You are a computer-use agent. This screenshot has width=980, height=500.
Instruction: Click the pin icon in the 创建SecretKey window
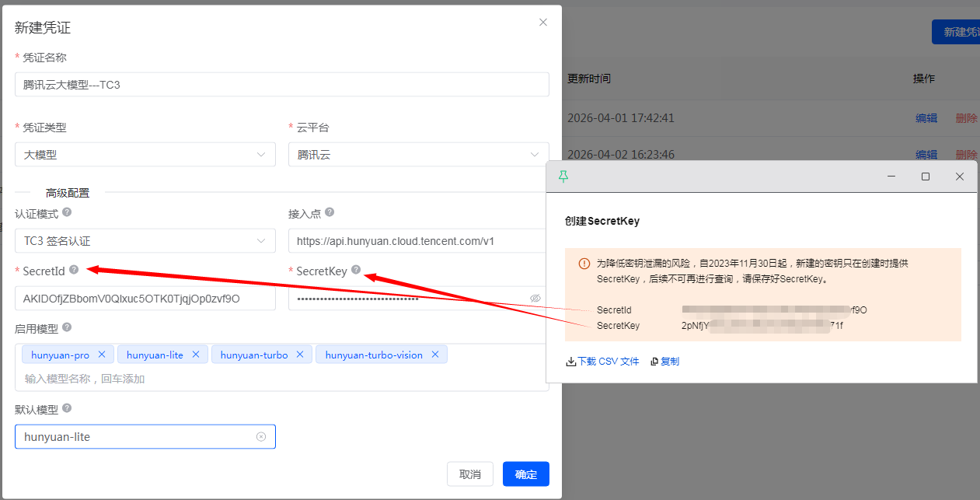(x=563, y=177)
